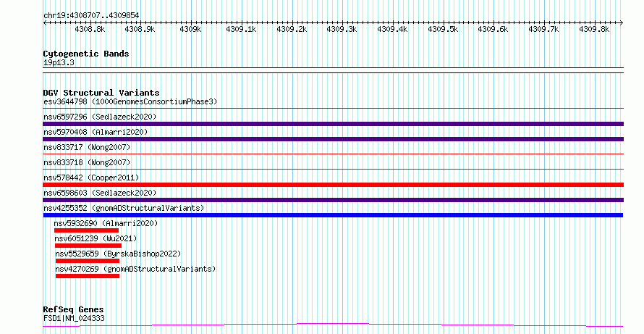Click short red bar under nsv4270269

click(x=88, y=276)
